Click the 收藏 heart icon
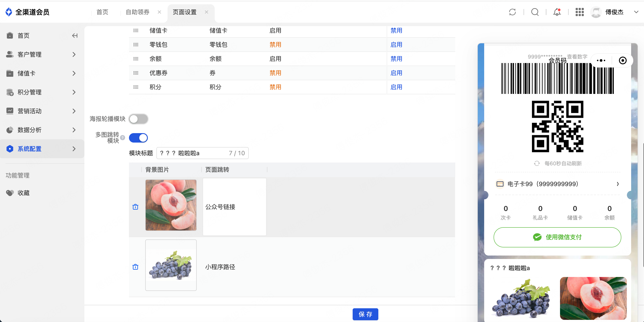The width and height of the screenshot is (644, 322). (10, 193)
